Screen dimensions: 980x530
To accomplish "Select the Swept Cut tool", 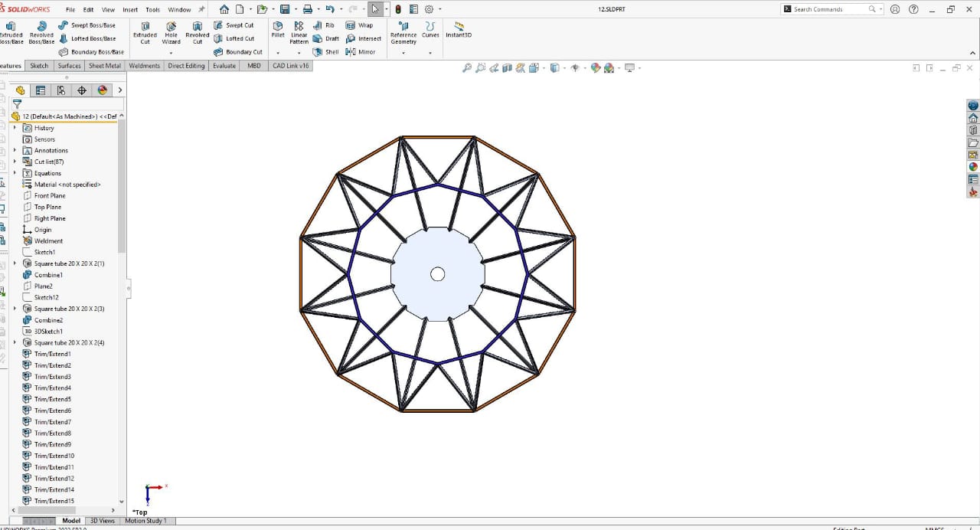I will (234, 25).
